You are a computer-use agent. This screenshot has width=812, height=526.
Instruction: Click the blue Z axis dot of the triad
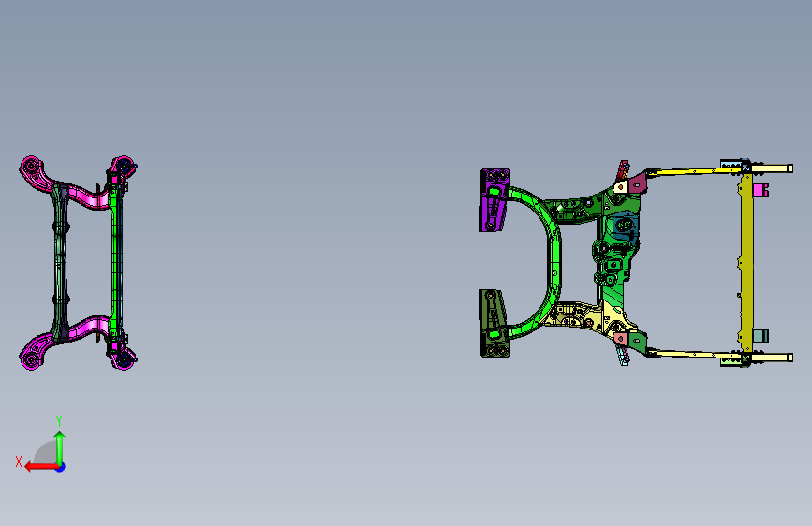point(61,467)
